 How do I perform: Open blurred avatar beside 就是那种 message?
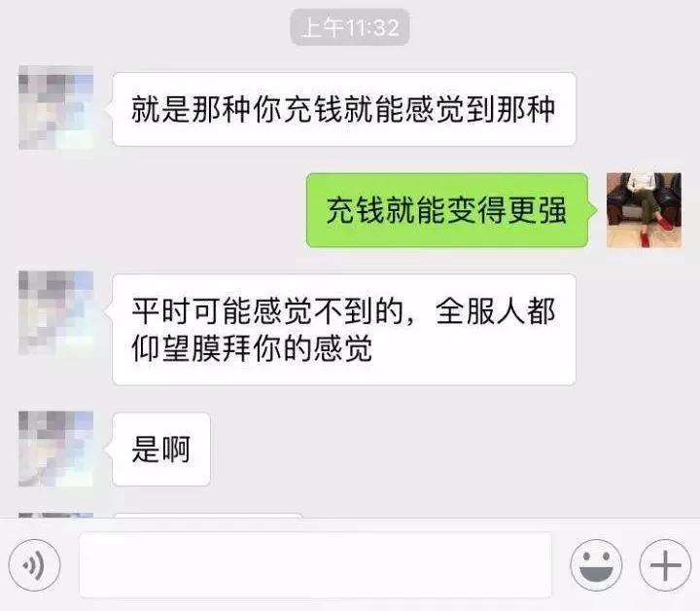coord(55,107)
